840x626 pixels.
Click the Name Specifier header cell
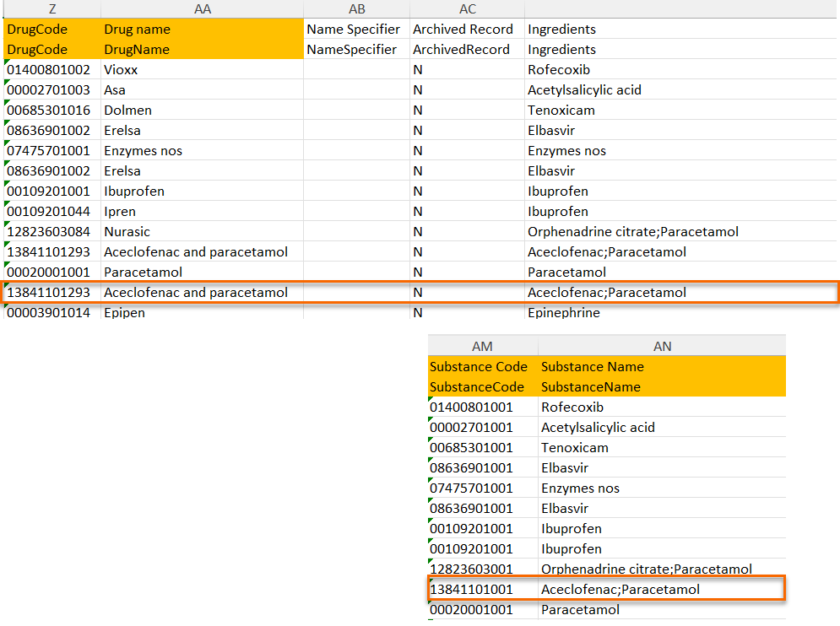(353, 30)
